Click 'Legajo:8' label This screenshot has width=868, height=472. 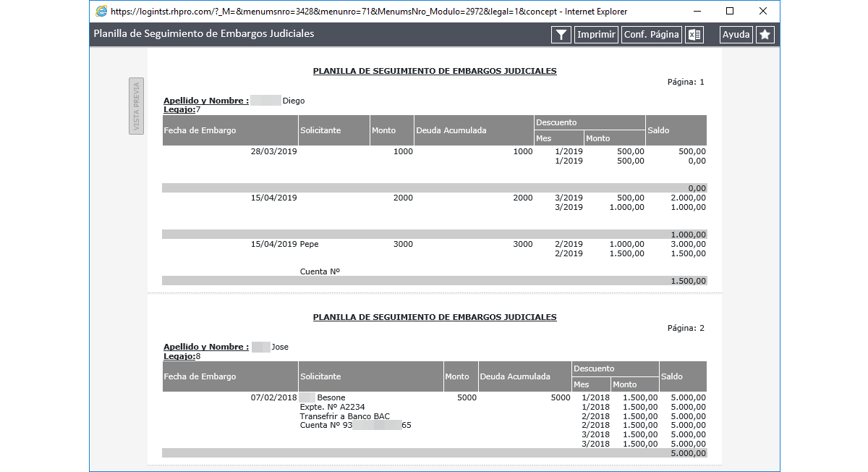182,355
